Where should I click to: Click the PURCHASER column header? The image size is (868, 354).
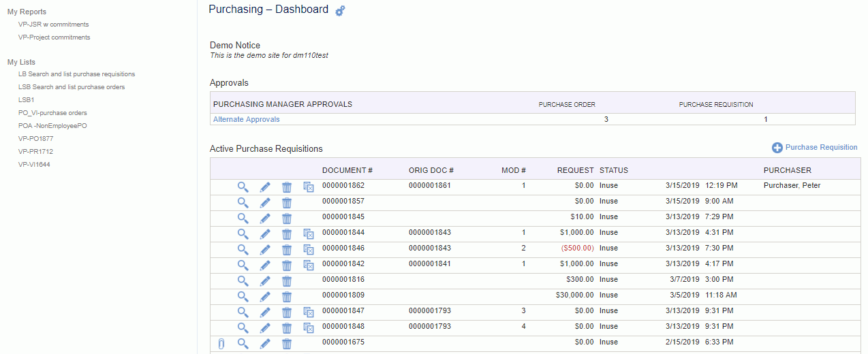point(788,170)
